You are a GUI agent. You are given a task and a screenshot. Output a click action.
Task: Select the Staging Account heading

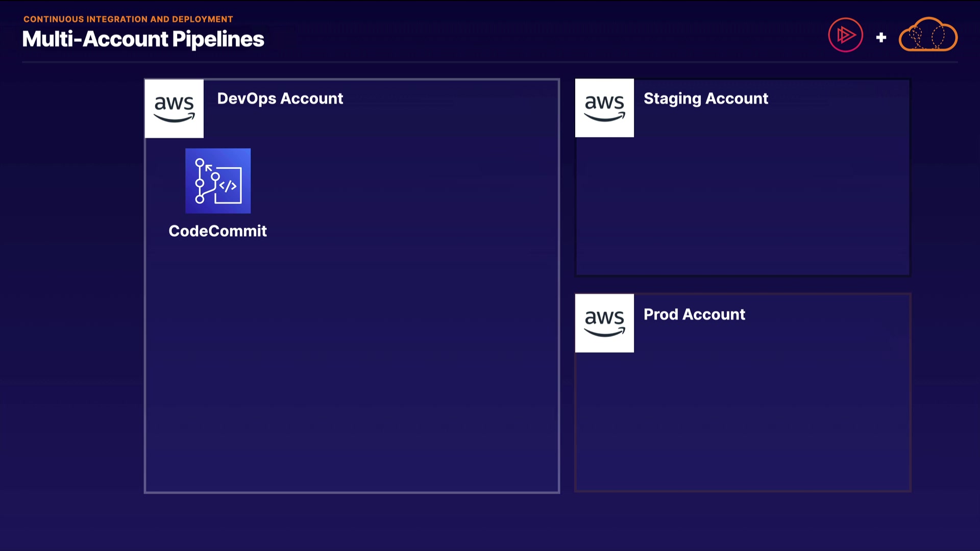coord(705,98)
